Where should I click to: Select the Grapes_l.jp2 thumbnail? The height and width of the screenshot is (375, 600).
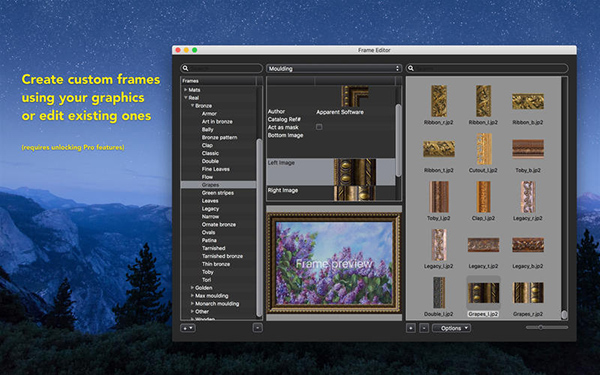483,293
